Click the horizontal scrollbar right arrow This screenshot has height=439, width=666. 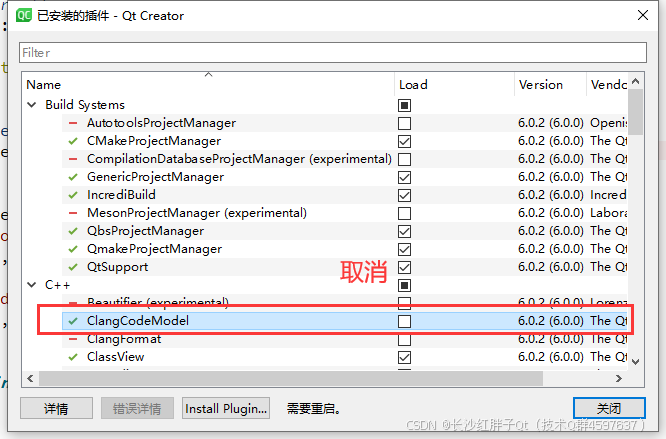pos(619,378)
